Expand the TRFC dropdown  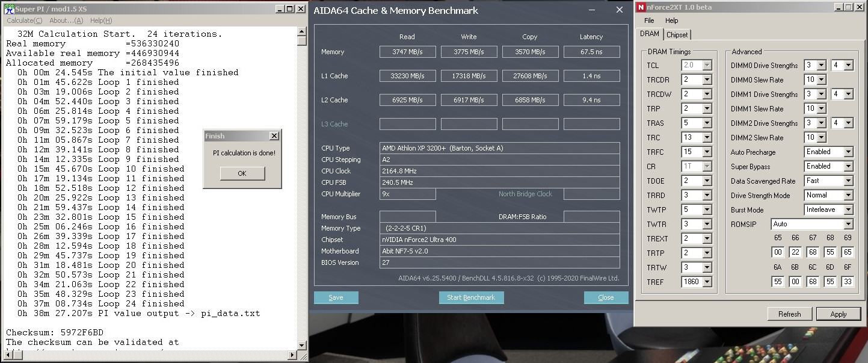pyautogui.click(x=707, y=152)
